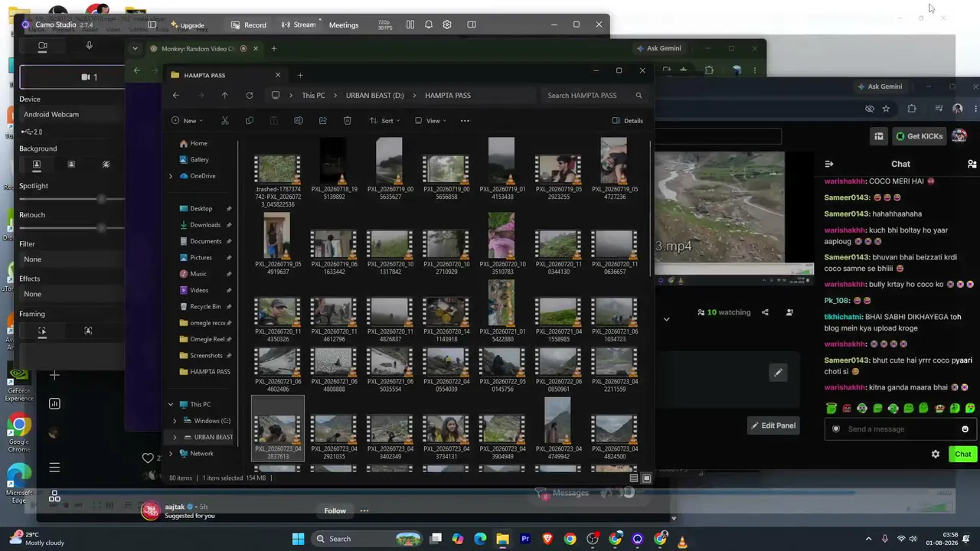Bookmark page with star icon in browser

point(886,109)
